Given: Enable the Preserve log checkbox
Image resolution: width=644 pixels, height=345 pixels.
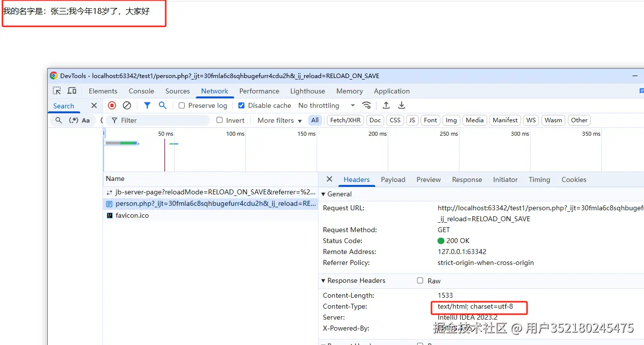Looking at the screenshot, I should [182, 105].
